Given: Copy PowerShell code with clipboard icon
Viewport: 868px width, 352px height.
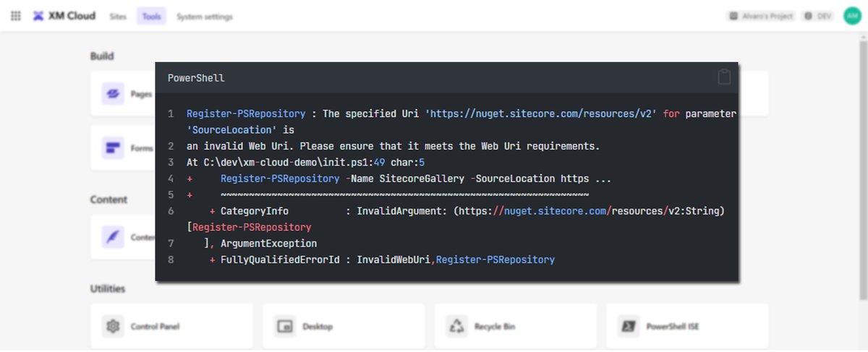Looking at the screenshot, I should pyautogui.click(x=724, y=77).
